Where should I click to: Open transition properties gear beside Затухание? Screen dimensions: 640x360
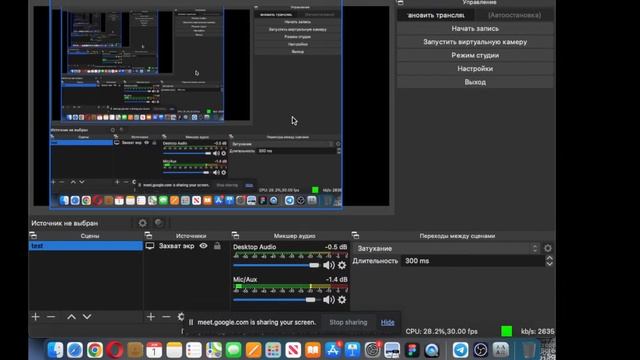pos(548,248)
